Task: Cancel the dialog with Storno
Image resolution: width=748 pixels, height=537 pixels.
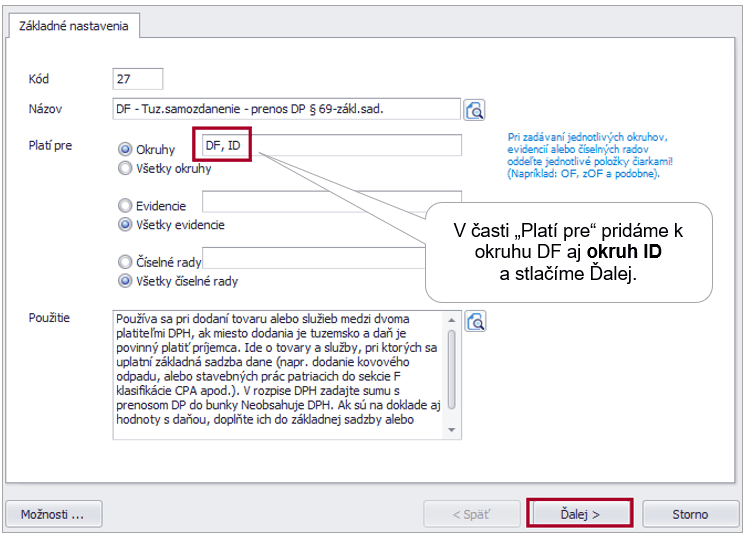Action: 690,514
